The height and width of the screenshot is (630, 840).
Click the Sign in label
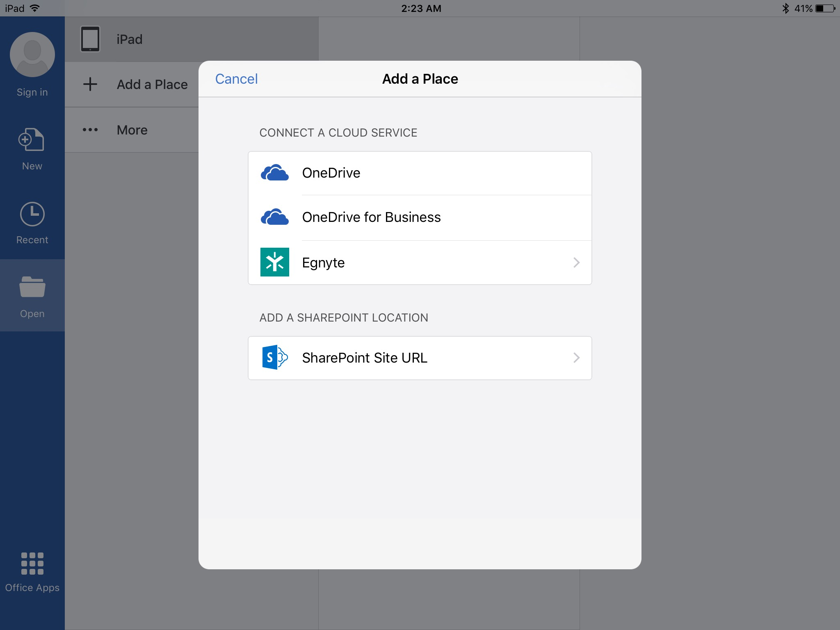32,92
